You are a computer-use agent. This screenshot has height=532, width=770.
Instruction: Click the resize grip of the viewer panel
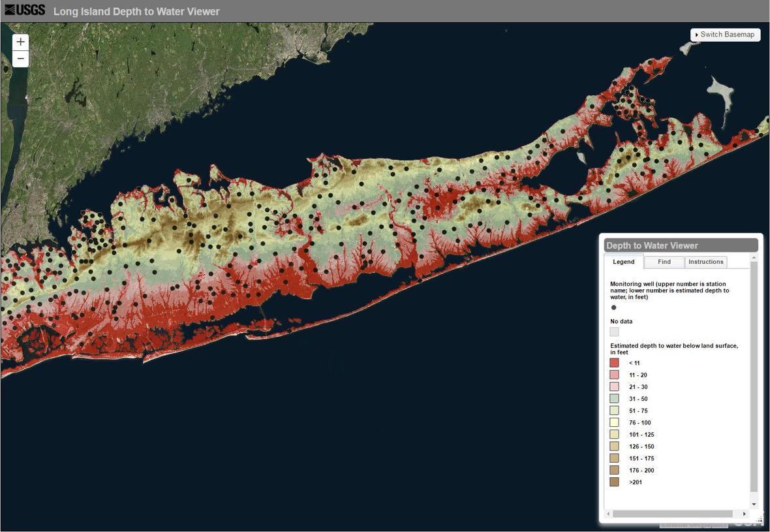point(758,520)
